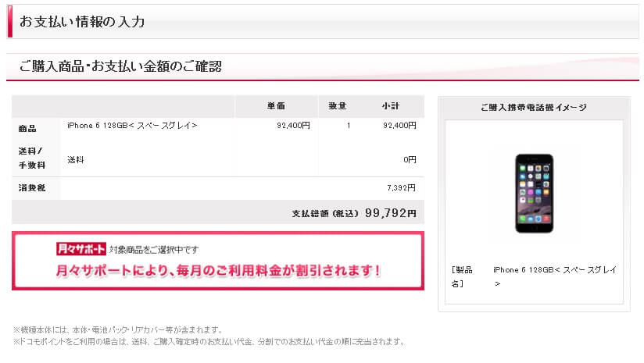The height and width of the screenshot is (363, 644).
Task: Click the shipping fee 0円 value
Action: coord(410,159)
